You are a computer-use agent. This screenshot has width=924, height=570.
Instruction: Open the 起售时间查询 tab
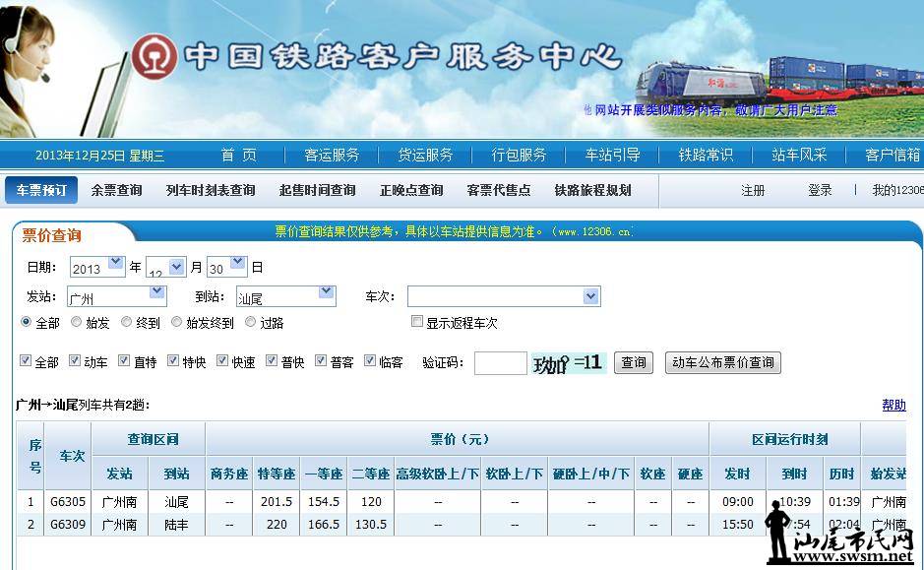317,190
